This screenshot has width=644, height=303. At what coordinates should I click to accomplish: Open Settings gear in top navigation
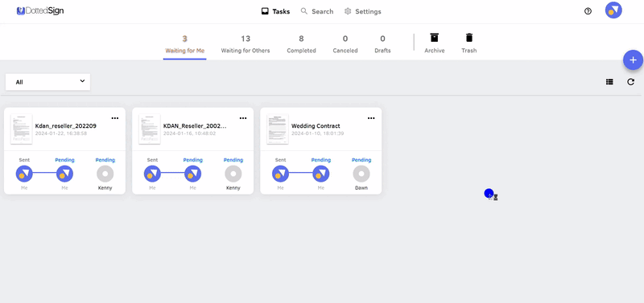(x=363, y=11)
